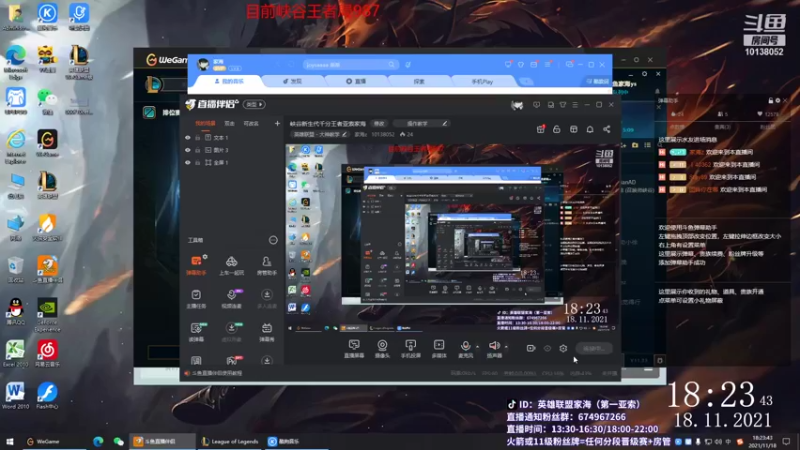
Task: Toggle lock of 图片 3 layer
Action: 197,150
